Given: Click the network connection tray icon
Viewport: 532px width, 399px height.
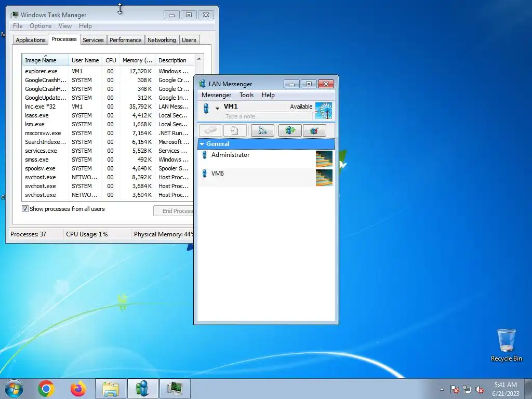Looking at the screenshot, I should tap(467, 390).
